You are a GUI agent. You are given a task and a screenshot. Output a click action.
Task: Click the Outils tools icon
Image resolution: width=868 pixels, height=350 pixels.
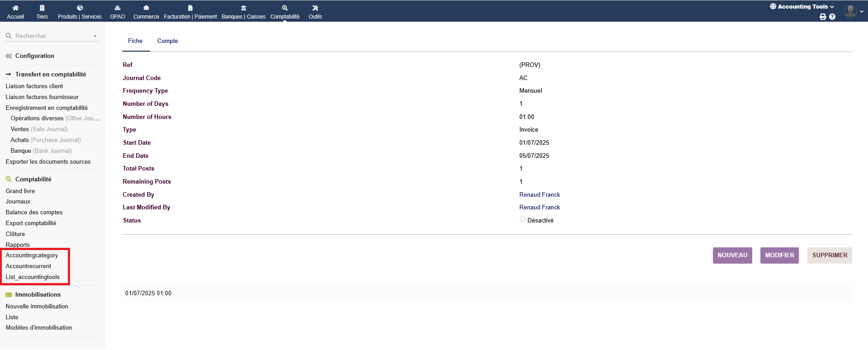[315, 8]
